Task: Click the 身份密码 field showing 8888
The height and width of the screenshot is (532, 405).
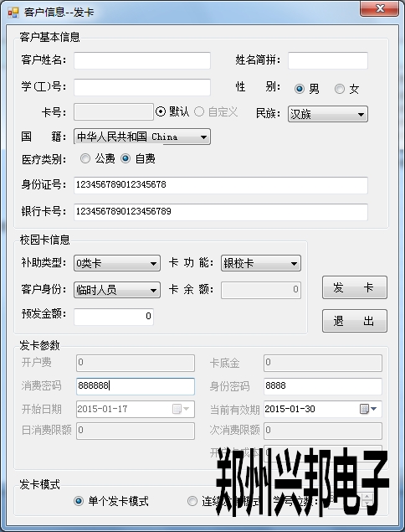Action: click(x=323, y=386)
